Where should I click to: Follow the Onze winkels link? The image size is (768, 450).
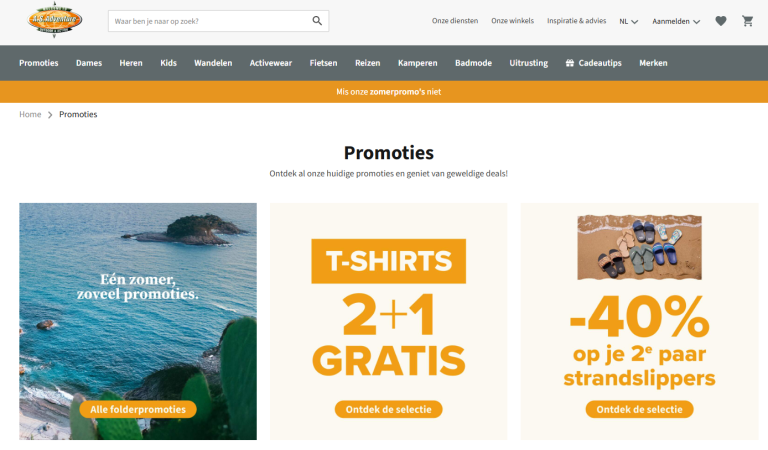pos(512,21)
